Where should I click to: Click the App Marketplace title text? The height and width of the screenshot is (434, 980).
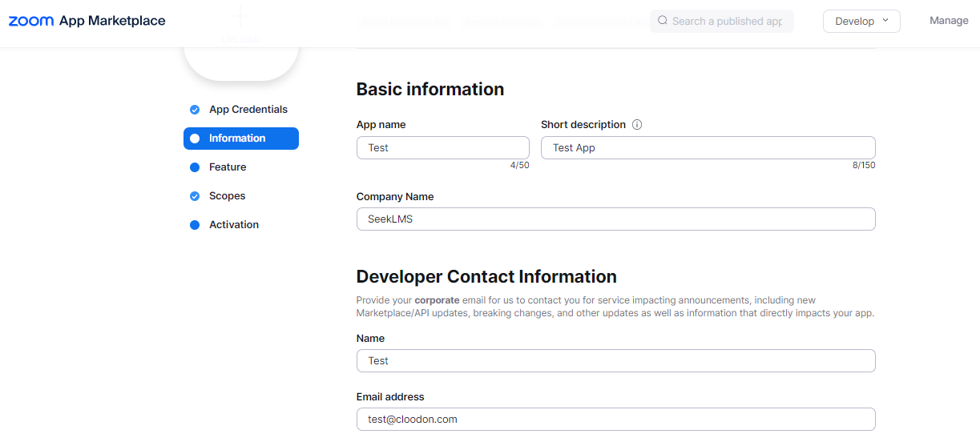tap(112, 21)
